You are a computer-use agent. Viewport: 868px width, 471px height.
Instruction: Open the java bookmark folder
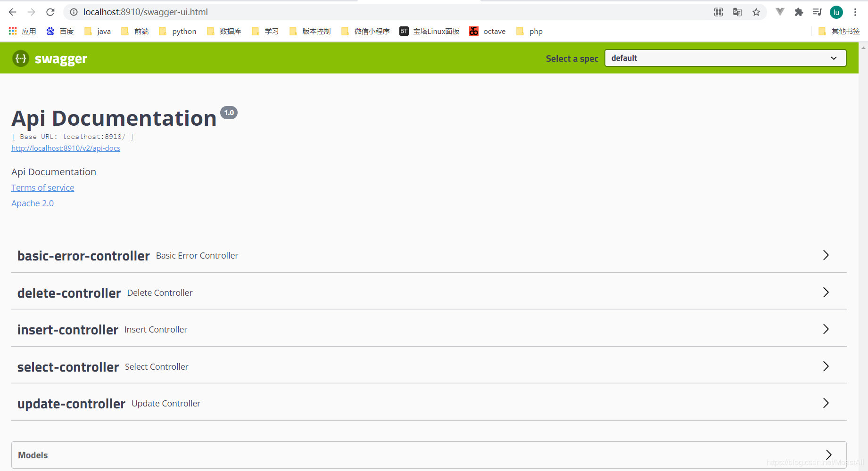point(98,32)
